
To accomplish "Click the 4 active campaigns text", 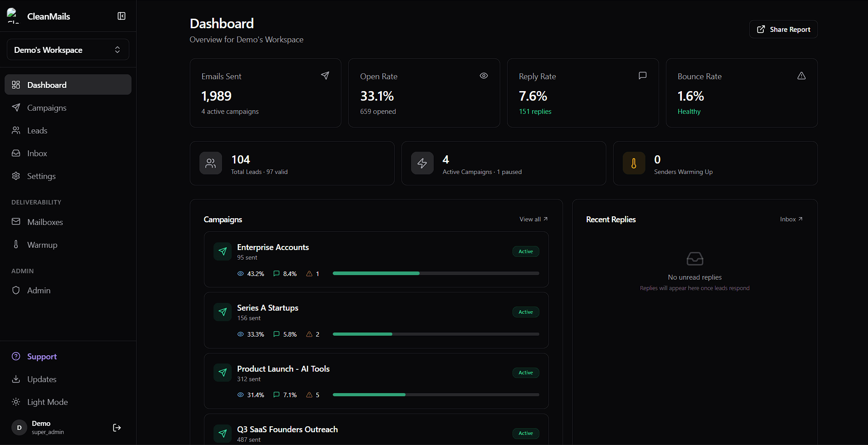I will click(x=230, y=112).
